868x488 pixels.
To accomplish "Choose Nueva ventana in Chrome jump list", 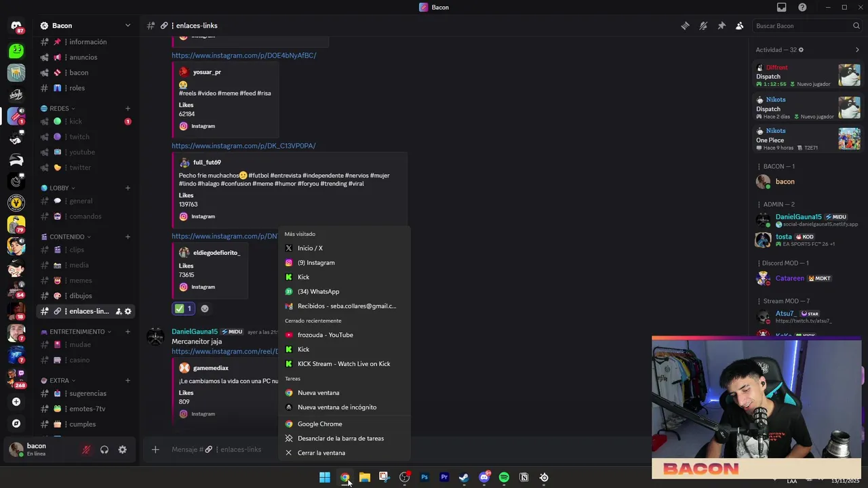I will tap(344, 392).
